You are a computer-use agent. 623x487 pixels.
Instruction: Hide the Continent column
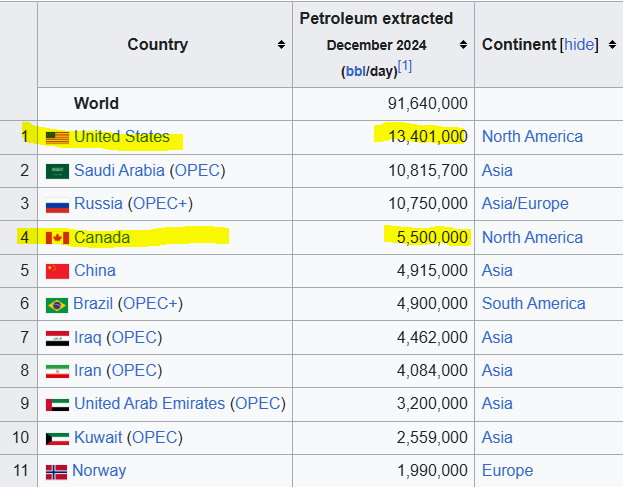click(579, 44)
